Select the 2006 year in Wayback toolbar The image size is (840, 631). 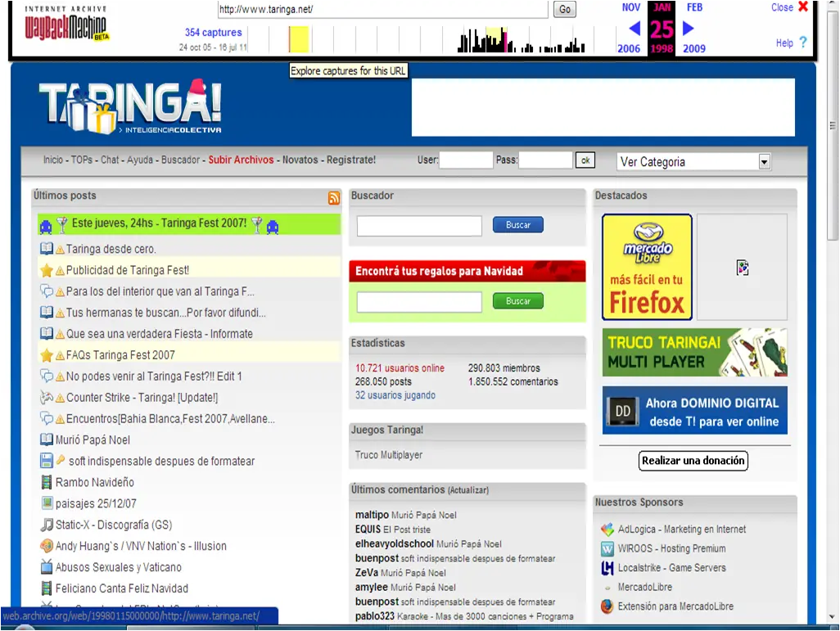coord(629,48)
